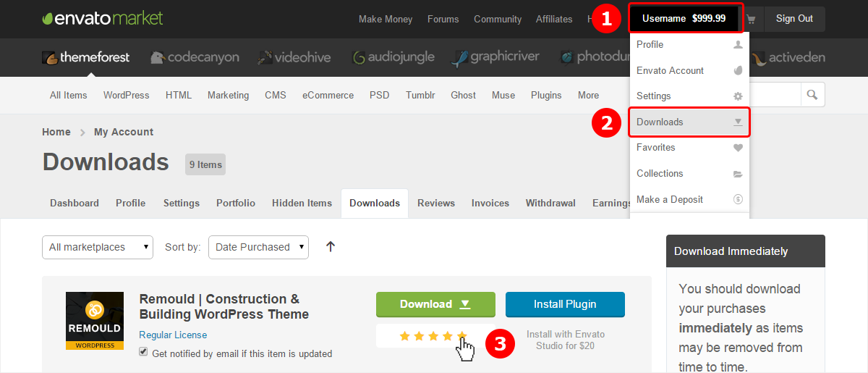Switch to the Hidden Items tab

click(302, 204)
